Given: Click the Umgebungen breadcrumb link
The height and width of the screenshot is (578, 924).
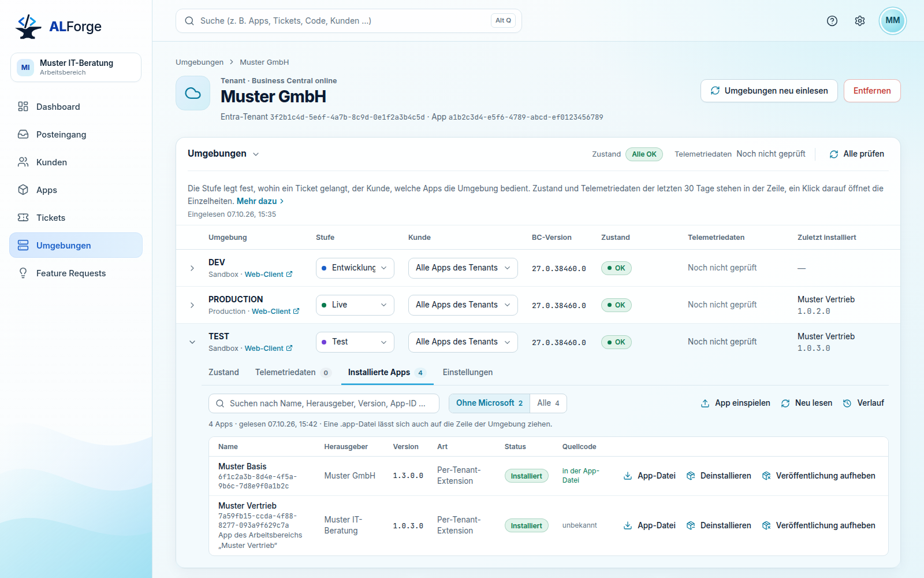Looking at the screenshot, I should click(199, 62).
